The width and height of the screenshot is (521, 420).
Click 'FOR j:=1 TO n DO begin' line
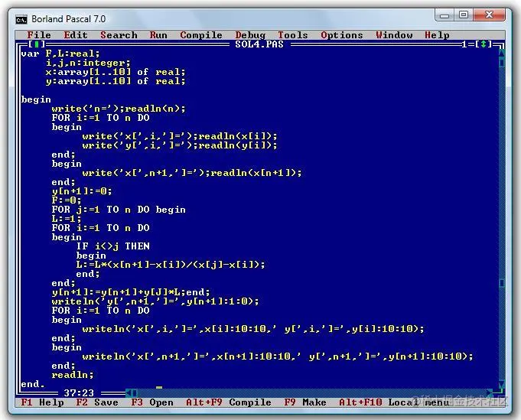pos(119,210)
